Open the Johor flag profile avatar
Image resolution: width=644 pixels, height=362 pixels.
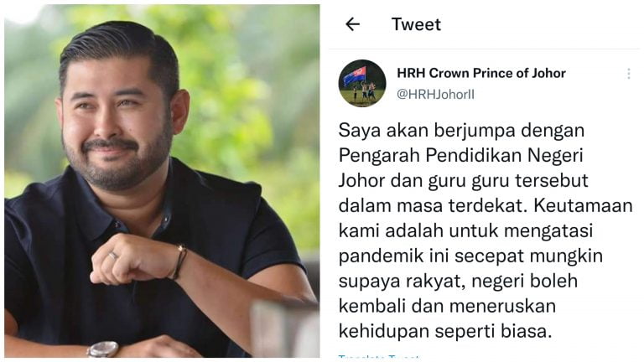pos(362,83)
